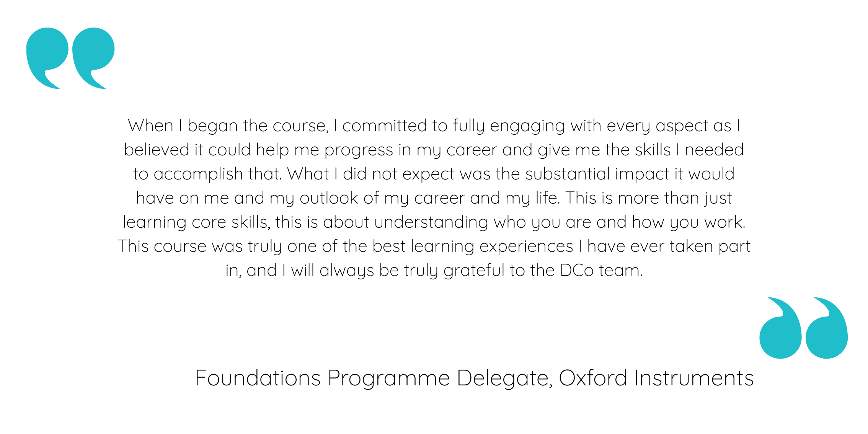
Task: Click the words "Oxford Instruments" in the attribution
Action: pyautogui.click(x=656, y=378)
